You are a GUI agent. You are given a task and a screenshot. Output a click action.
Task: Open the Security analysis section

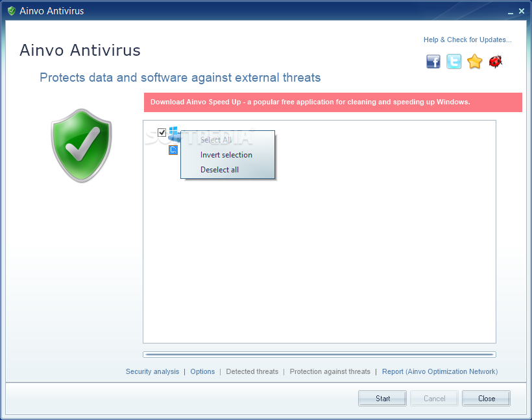152,371
